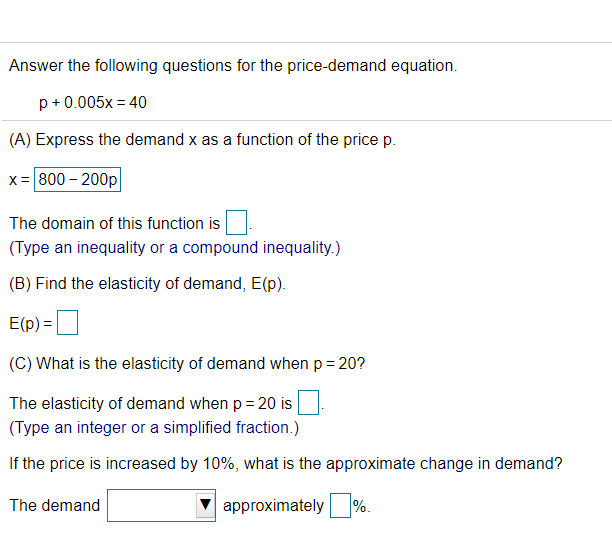The height and width of the screenshot is (550, 612).
Task: Click the 'The elasticity of demand when p = 20 is' label
Action: pos(151,404)
